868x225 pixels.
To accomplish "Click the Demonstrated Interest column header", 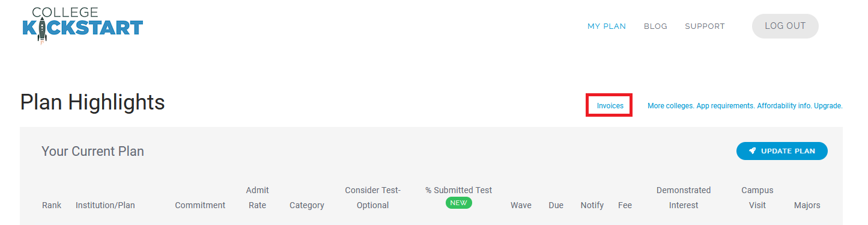I will 684,197.
